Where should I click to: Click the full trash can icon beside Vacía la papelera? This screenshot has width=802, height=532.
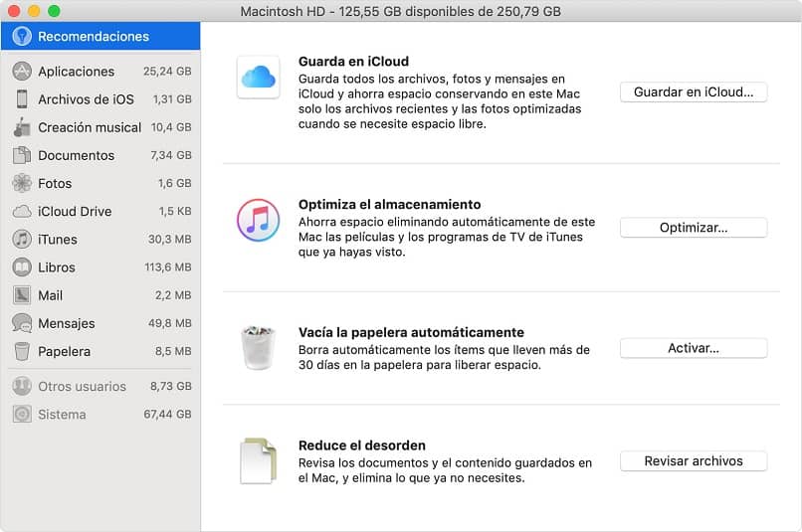click(x=259, y=347)
